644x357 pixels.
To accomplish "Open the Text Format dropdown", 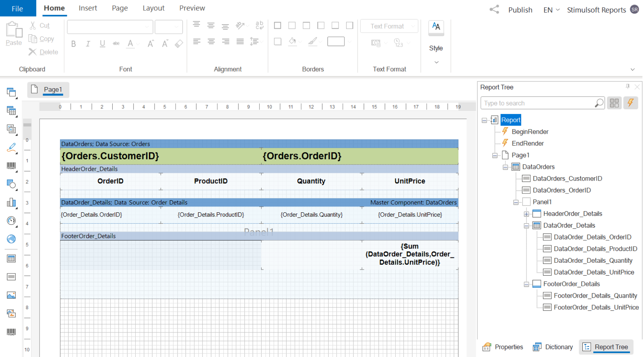I will click(389, 26).
